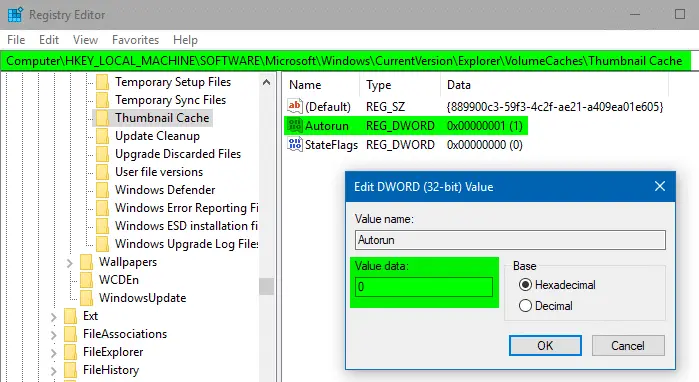699x382 pixels.
Task: Click the WCDEn folder icon
Action: (x=86, y=279)
